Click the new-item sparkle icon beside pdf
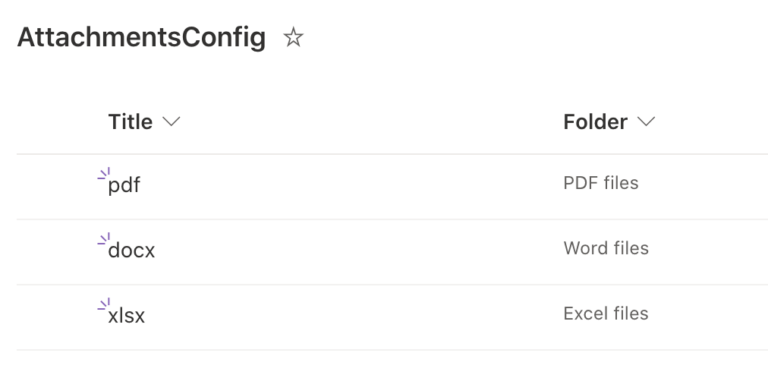The width and height of the screenshot is (768, 375). 104,174
